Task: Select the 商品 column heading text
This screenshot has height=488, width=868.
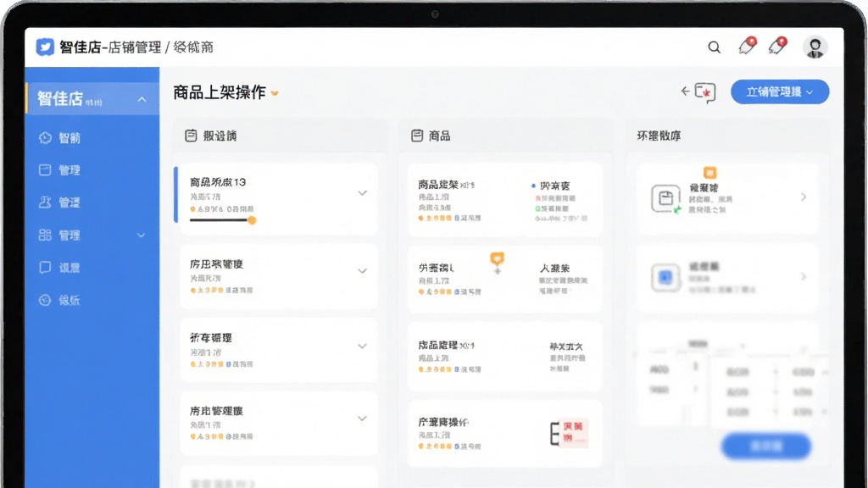Action: [440, 136]
